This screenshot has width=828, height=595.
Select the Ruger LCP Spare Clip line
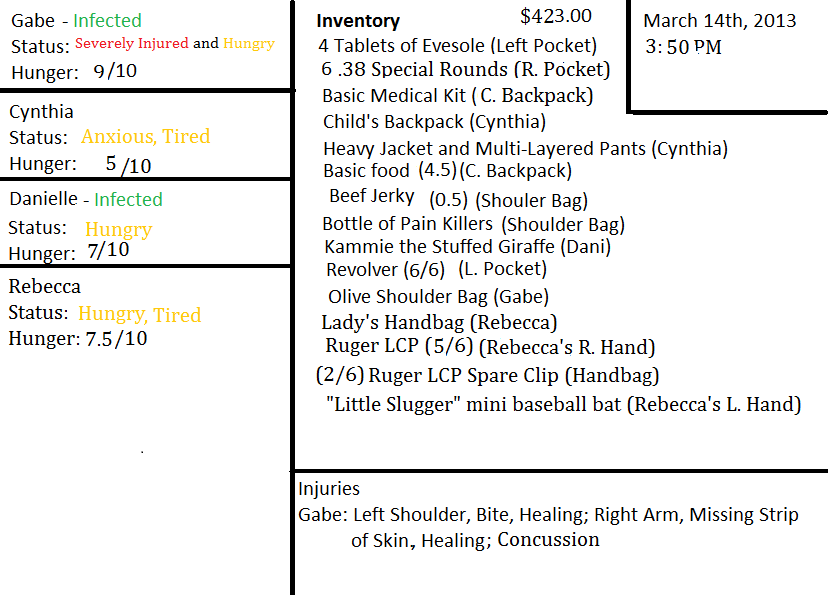[487, 376]
